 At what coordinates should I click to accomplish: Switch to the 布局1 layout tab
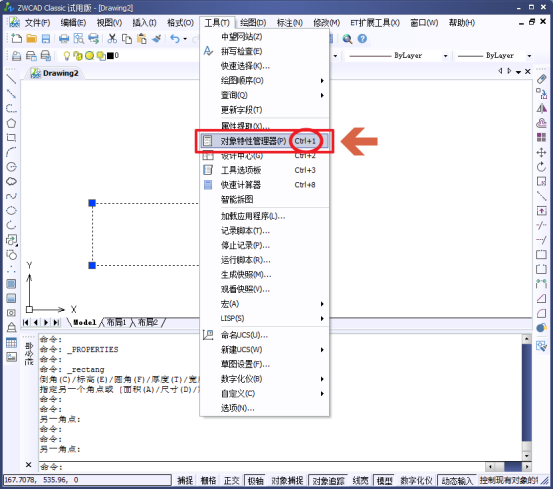116,322
